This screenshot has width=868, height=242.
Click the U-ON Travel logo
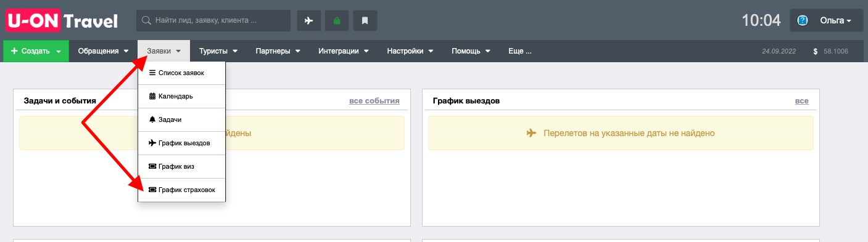click(x=62, y=20)
